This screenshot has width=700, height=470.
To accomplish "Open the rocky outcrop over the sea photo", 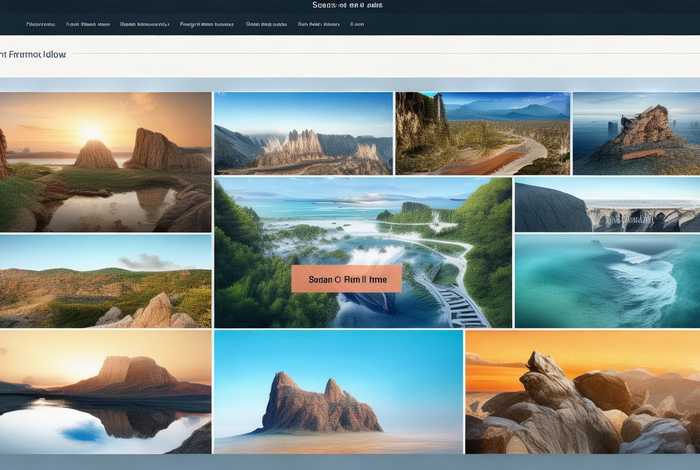I will point(635,134).
